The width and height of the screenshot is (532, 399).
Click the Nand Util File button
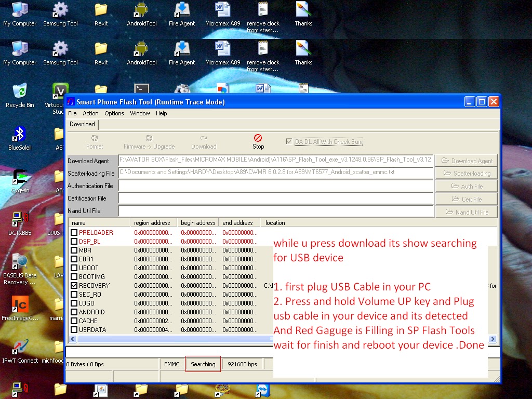click(x=467, y=212)
